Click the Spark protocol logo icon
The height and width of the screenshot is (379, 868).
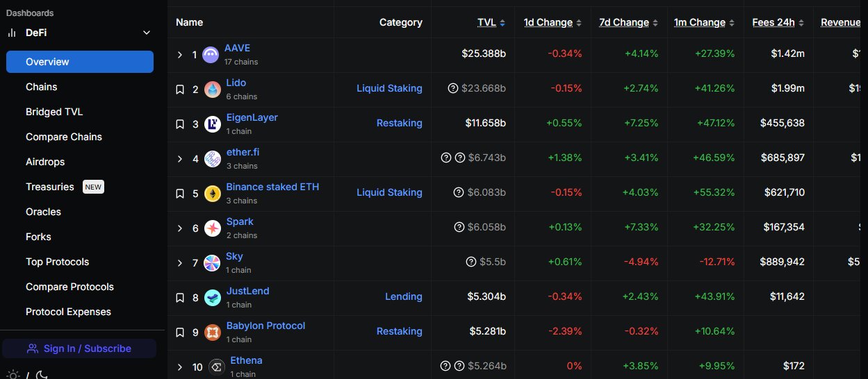(213, 228)
